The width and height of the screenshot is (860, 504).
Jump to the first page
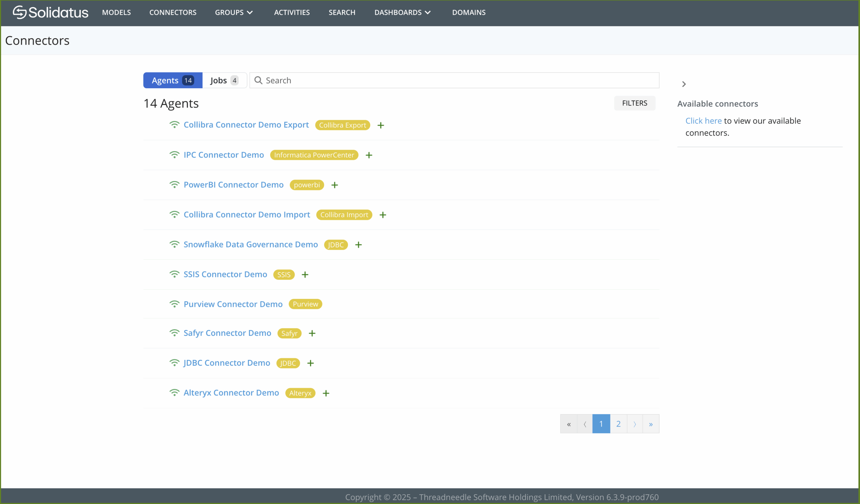pos(569,424)
